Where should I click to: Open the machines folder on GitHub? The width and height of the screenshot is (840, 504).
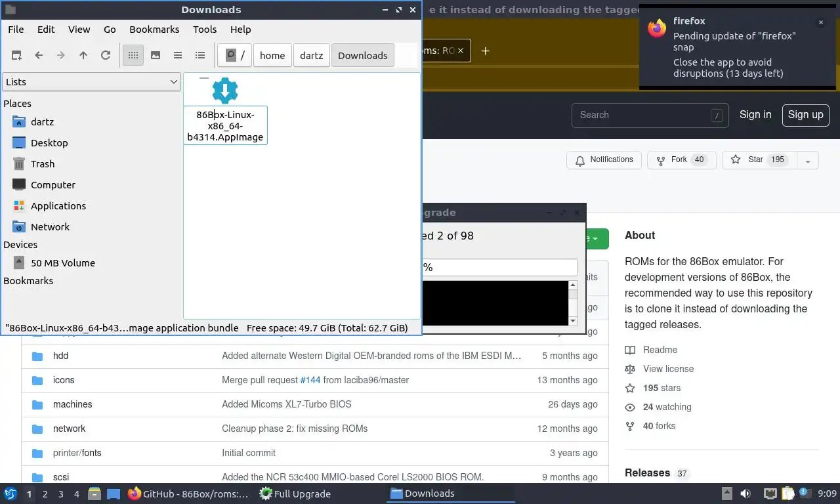(x=72, y=404)
